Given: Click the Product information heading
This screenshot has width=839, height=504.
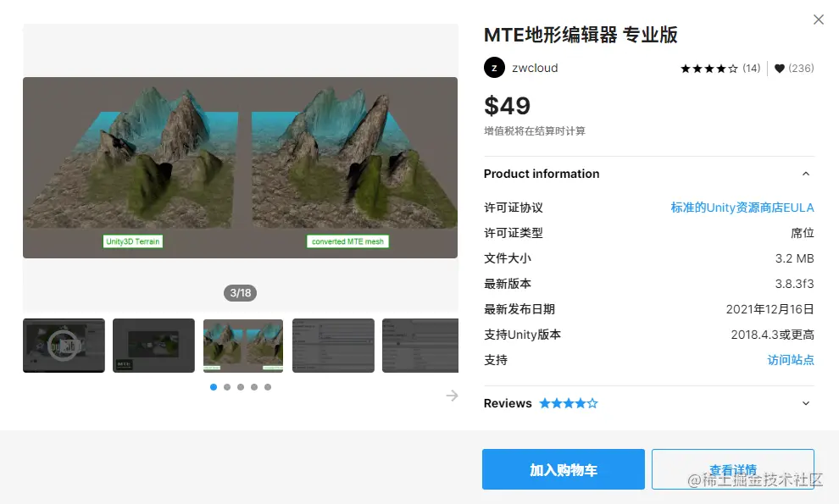Looking at the screenshot, I should [542, 174].
